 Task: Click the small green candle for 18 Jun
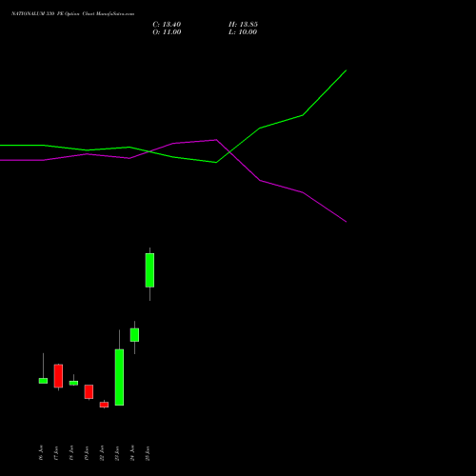tap(73, 383)
